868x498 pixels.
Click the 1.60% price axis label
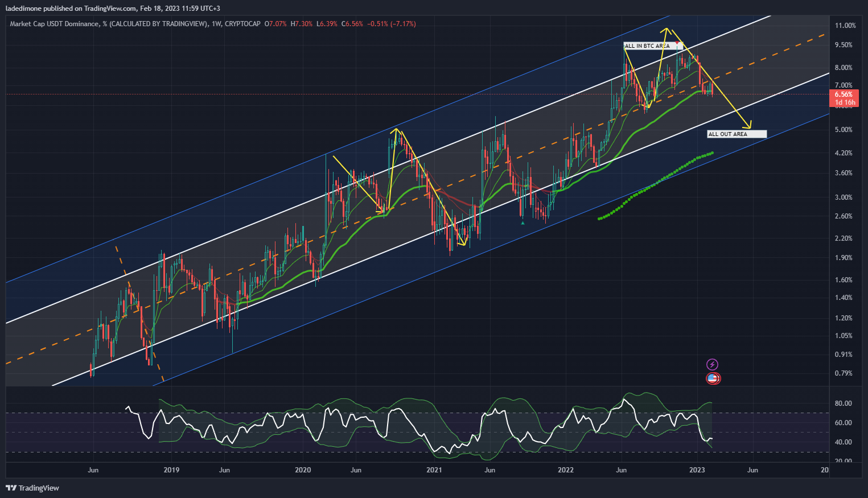844,280
